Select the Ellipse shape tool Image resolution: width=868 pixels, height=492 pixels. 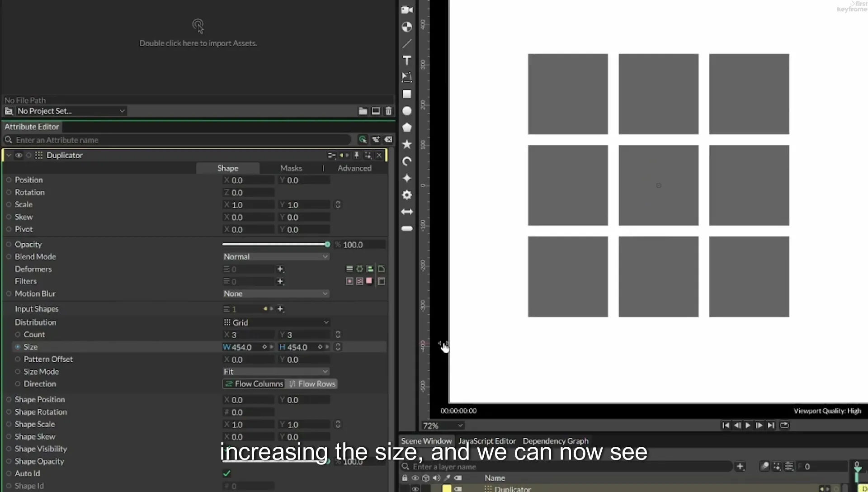407,111
